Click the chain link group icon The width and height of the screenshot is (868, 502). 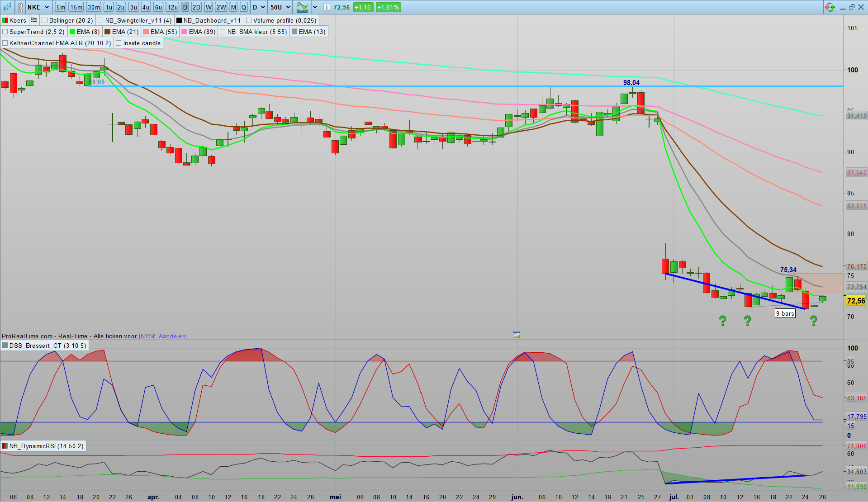[20, 7]
